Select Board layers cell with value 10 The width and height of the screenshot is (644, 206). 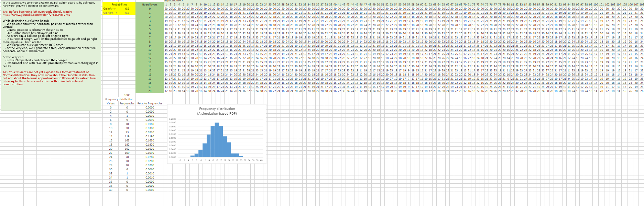pos(150,50)
